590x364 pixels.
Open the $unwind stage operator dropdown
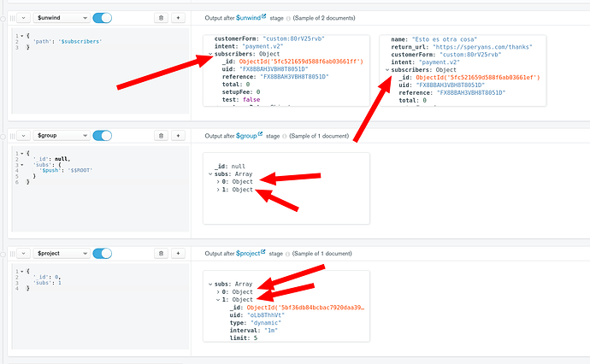click(x=60, y=17)
